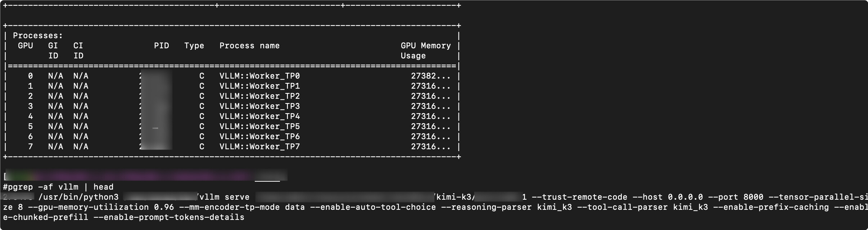This screenshot has height=230, width=868.
Task: Click the VLLM::Worker_TP3 process name
Action: (x=259, y=106)
